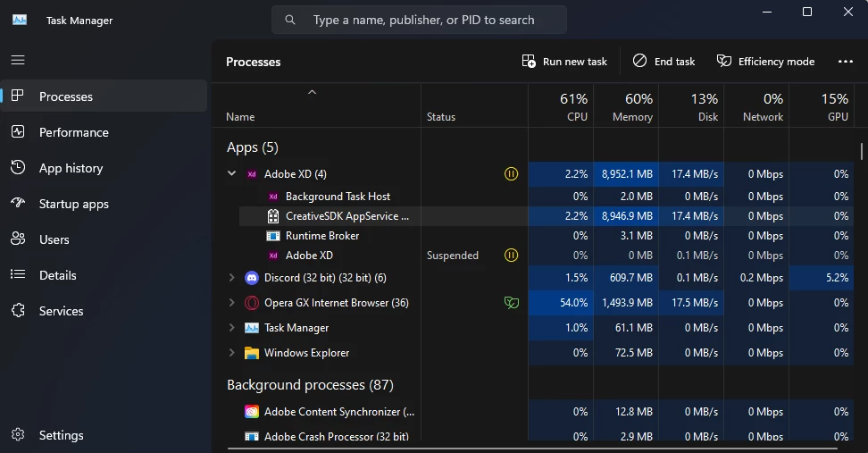This screenshot has height=453, width=868.
Task: Expand the Windows Explorer process row
Action: click(231, 352)
